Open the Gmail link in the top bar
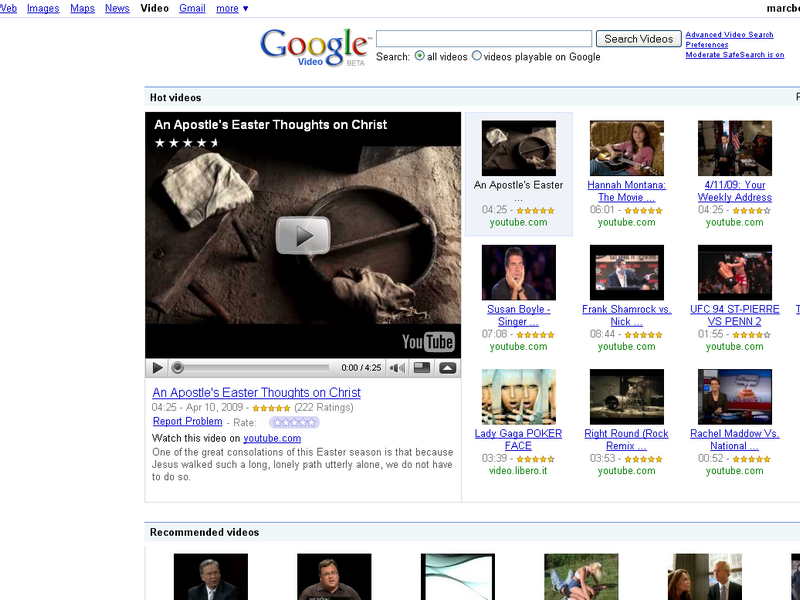This screenshot has width=800, height=600. coord(192,8)
